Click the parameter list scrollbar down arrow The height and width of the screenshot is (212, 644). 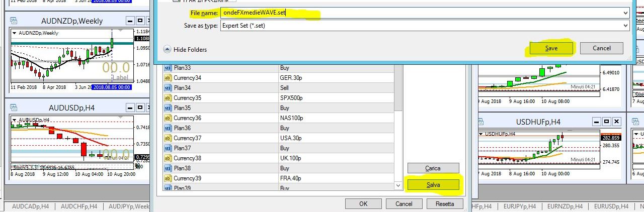tap(398, 186)
